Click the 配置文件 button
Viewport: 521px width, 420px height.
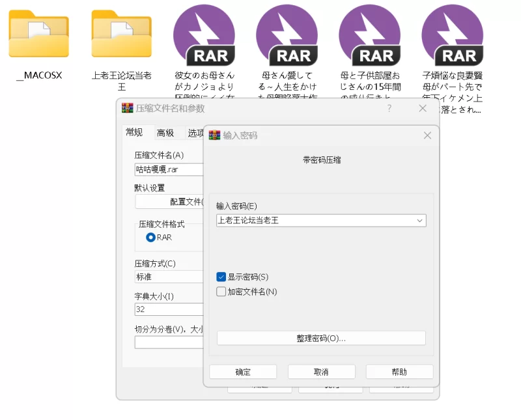pyautogui.click(x=169, y=202)
